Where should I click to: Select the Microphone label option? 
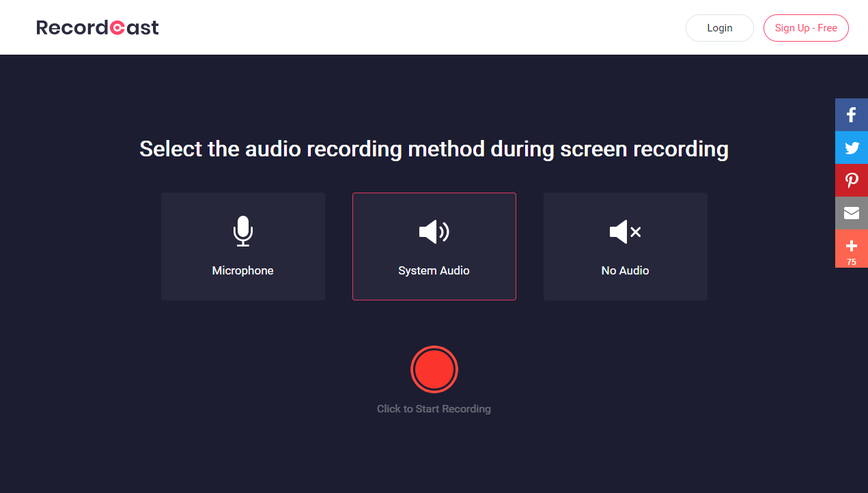coord(242,270)
